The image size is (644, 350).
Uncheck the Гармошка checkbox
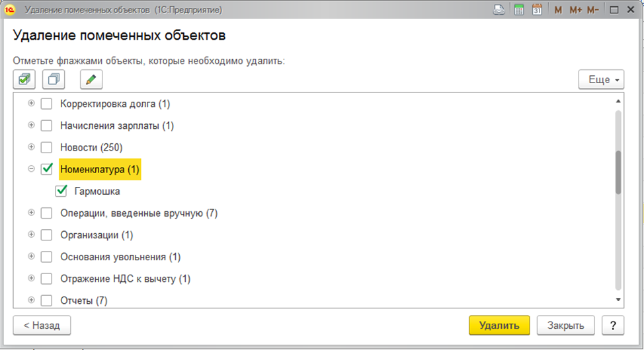[x=61, y=191]
